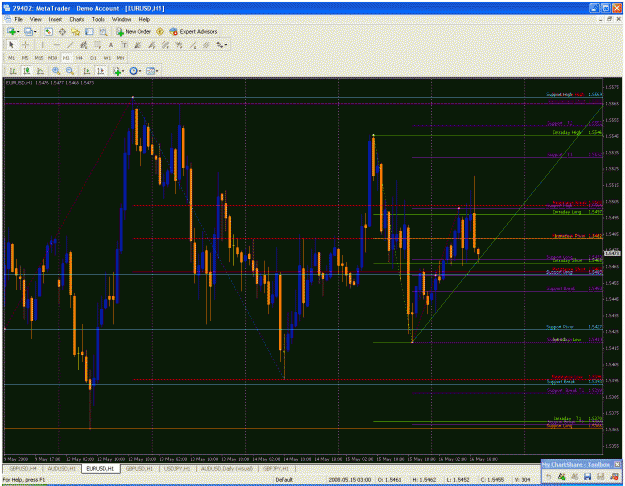Open the Data Window icon

tap(62, 31)
